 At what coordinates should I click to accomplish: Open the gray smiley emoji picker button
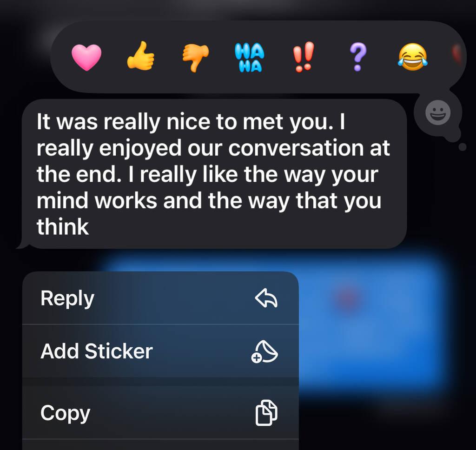pos(438,112)
